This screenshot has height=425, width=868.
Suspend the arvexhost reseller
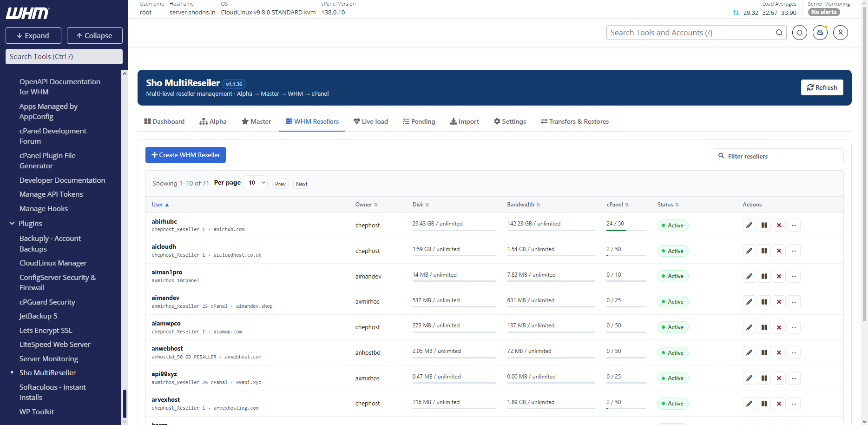(x=764, y=404)
